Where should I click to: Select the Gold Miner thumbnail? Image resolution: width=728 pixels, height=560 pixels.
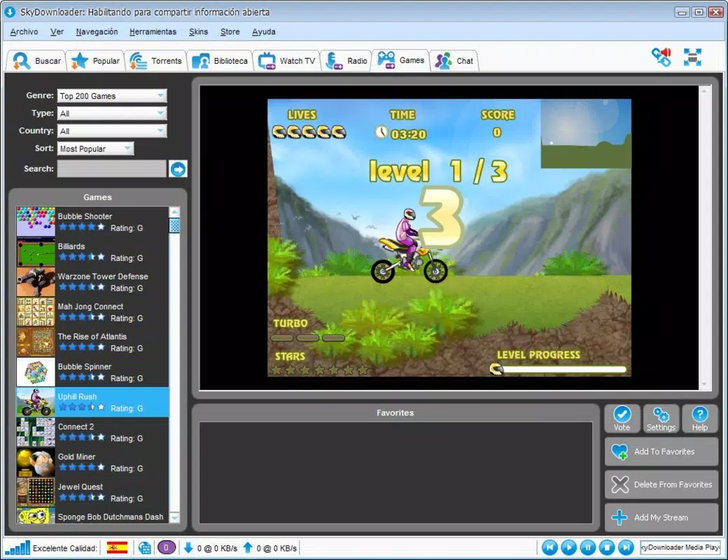click(x=36, y=462)
